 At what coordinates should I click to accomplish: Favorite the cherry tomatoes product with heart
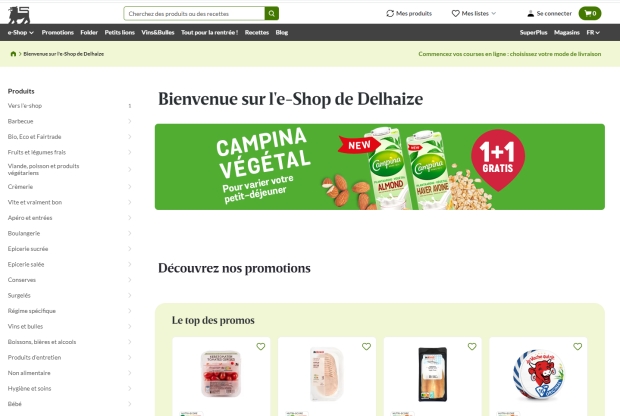coord(261,346)
